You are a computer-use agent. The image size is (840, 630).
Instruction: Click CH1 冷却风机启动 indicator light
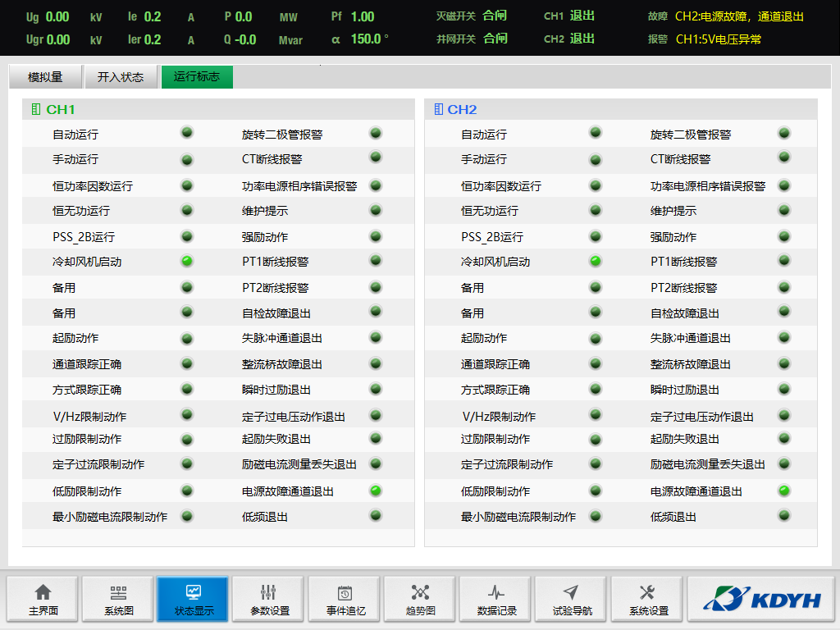click(x=187, y=261)
